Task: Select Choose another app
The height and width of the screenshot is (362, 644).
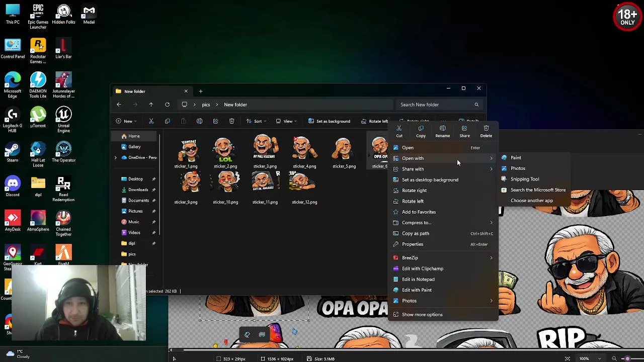Action: click(534, 201)
